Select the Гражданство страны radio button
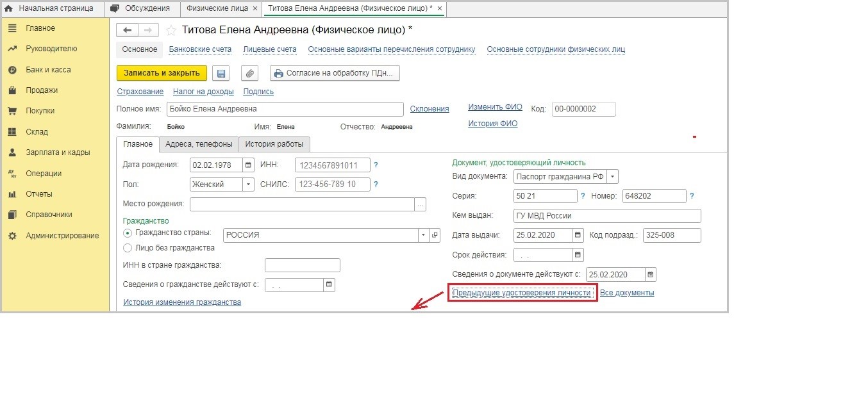Screen dimensions: 868x401 click(x=128, y=233)
